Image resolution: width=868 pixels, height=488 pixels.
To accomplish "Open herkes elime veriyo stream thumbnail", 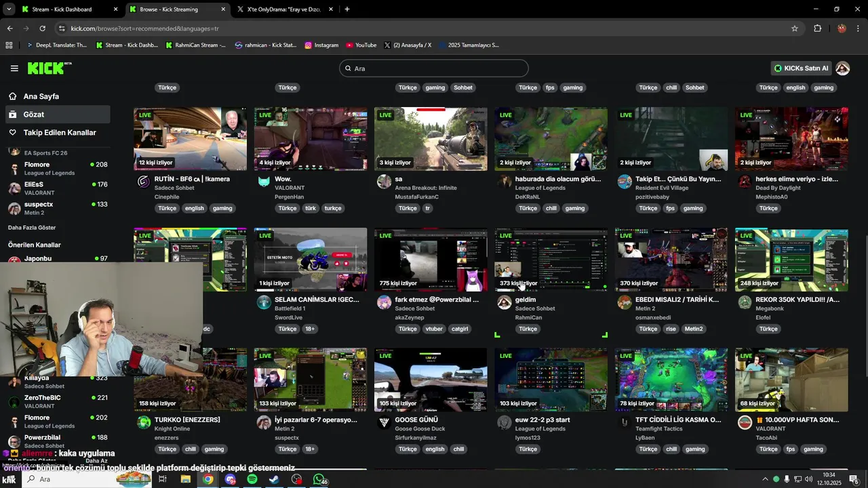I will (x=791, y=139).
